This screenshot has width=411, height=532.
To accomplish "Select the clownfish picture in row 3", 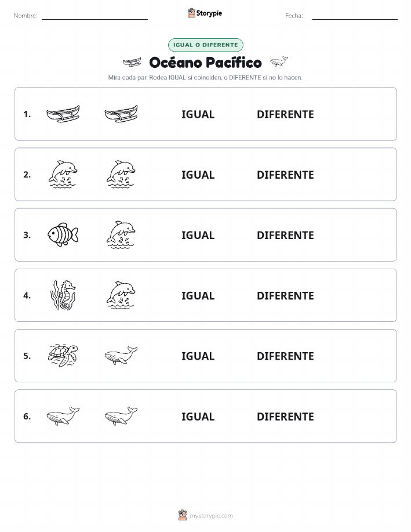I will 63,234.
